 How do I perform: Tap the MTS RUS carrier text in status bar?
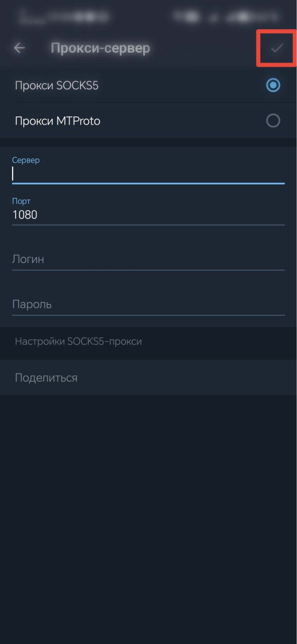click(32, 22)
